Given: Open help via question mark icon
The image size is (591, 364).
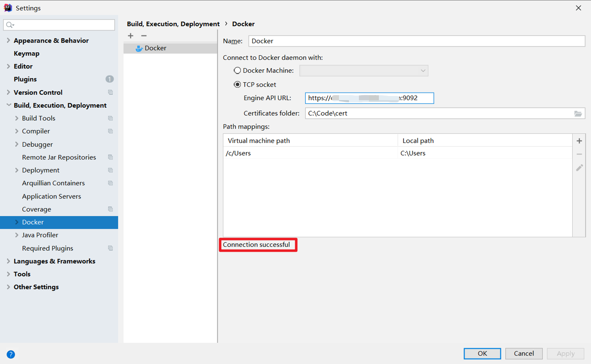Looking at the screenshot, I should 11,354.
